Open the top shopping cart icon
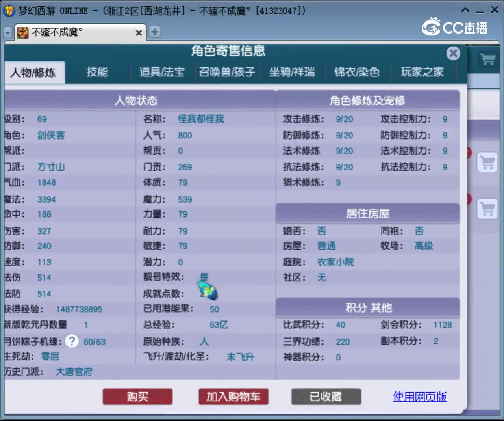 (487, 59)
